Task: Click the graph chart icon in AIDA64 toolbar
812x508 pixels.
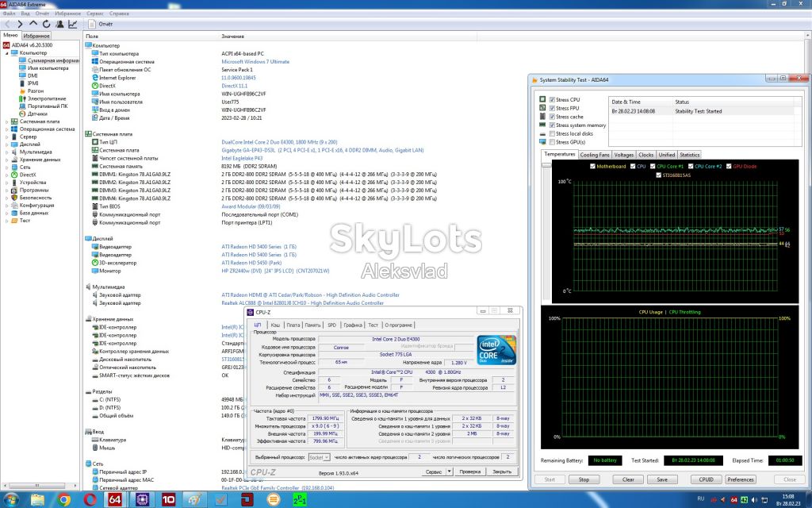Action: point(72,24)
